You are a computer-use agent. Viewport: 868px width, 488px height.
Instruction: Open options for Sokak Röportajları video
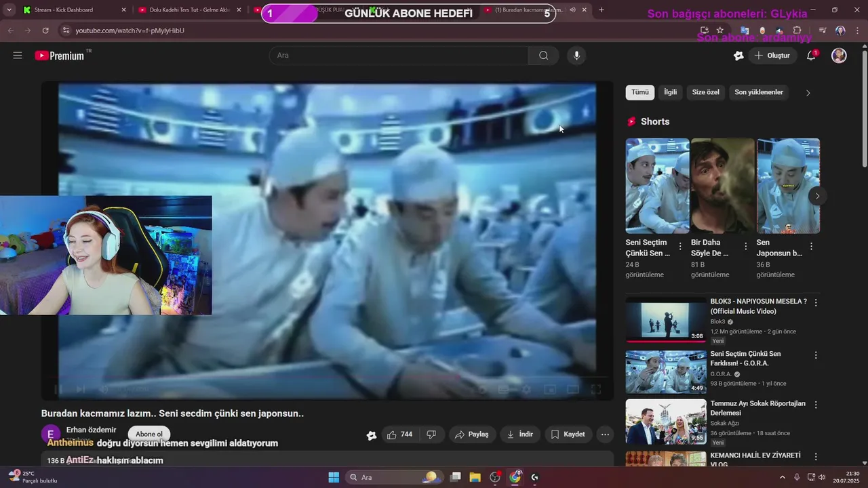(x=816, y=405)
